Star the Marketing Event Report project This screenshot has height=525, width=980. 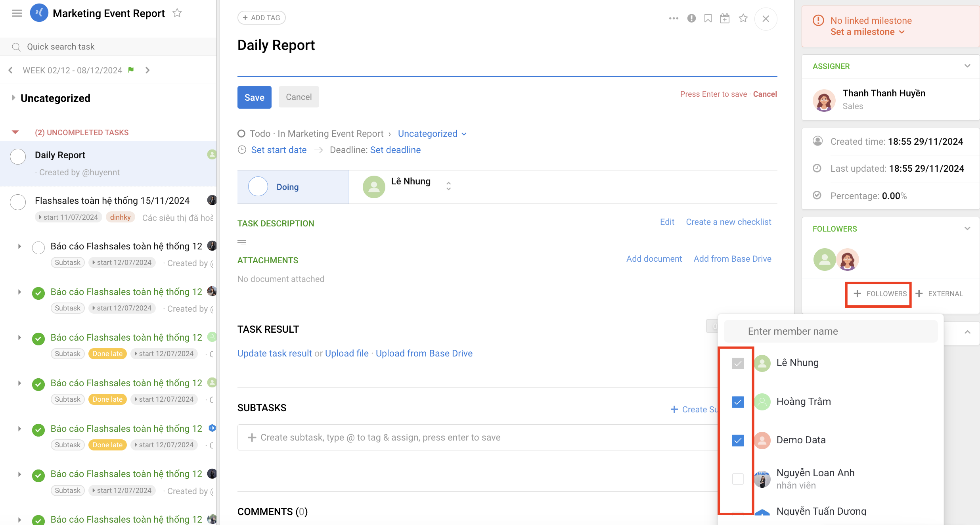click(177, 13)
